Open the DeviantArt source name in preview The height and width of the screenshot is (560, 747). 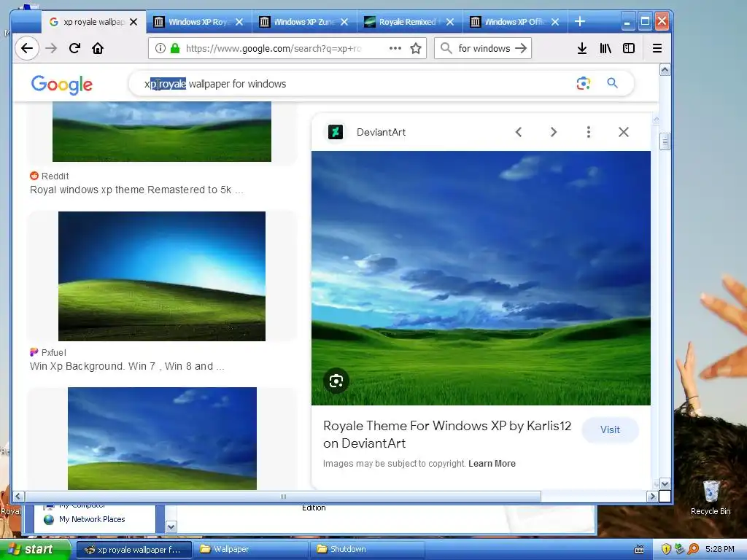click(381, 133)
